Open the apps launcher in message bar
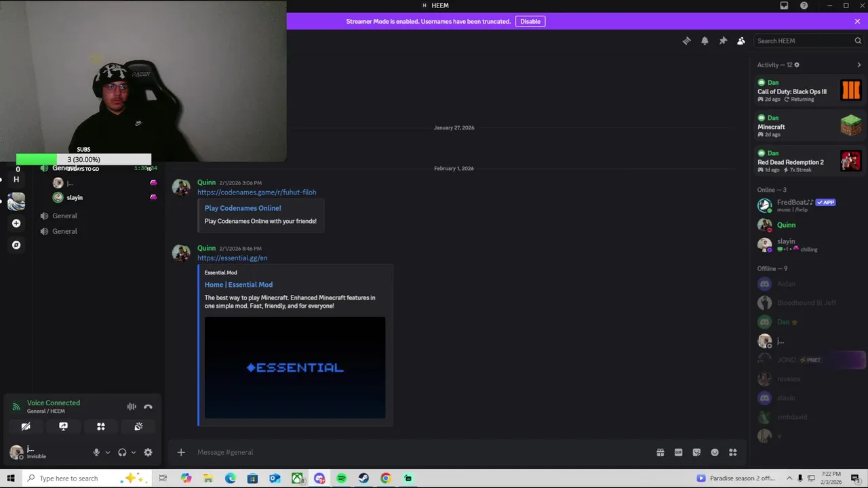 [x=733, y=452]
